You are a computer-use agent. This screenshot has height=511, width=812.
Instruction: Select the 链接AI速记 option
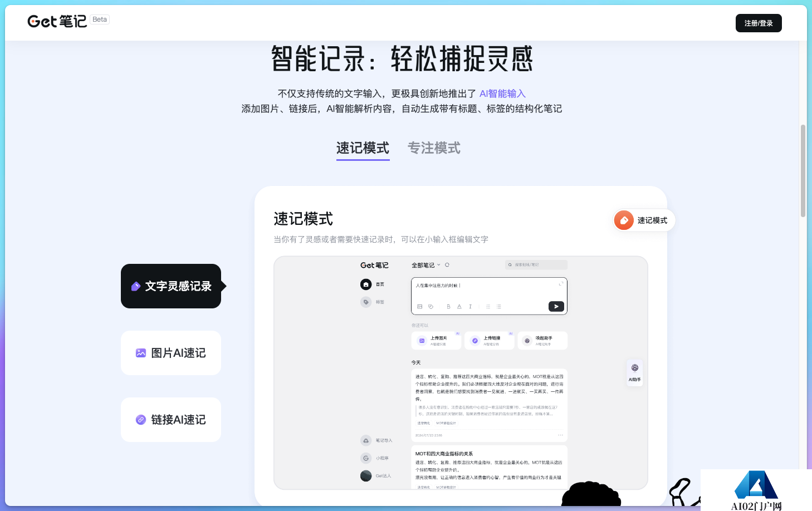(x=171, y=420)
